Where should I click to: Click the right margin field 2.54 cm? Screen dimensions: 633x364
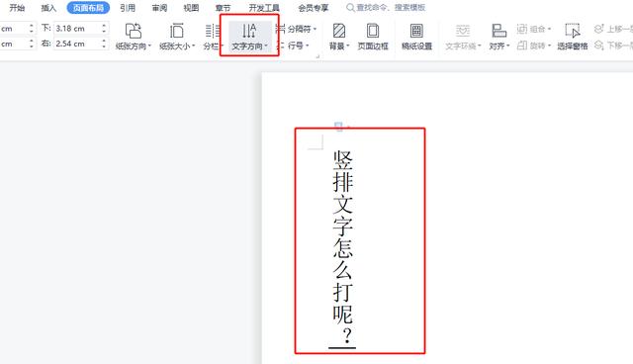77,44
